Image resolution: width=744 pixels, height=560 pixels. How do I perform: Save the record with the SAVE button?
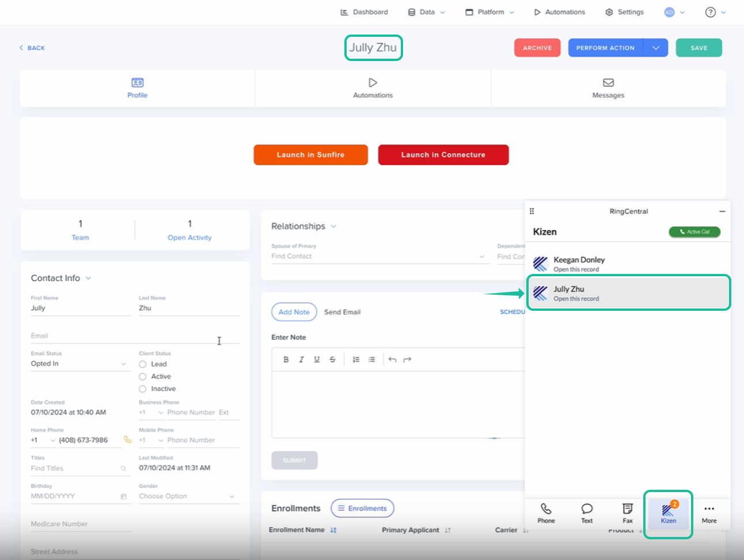699,48
